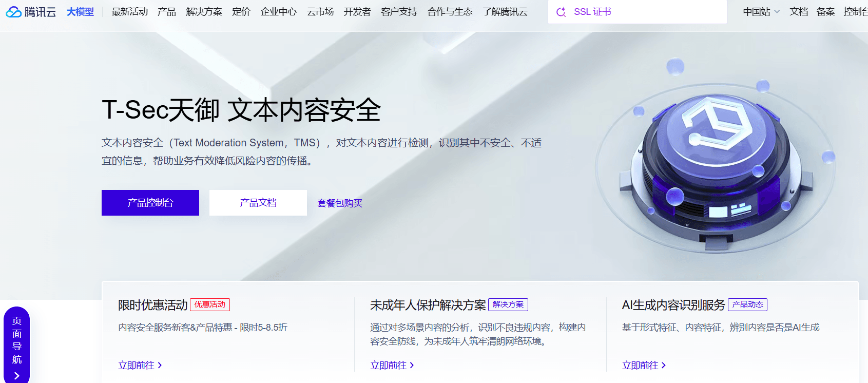The width and height of the screenshot is (868, 383).
Task: Open the 开发者 menu
Action: [357, 12]
